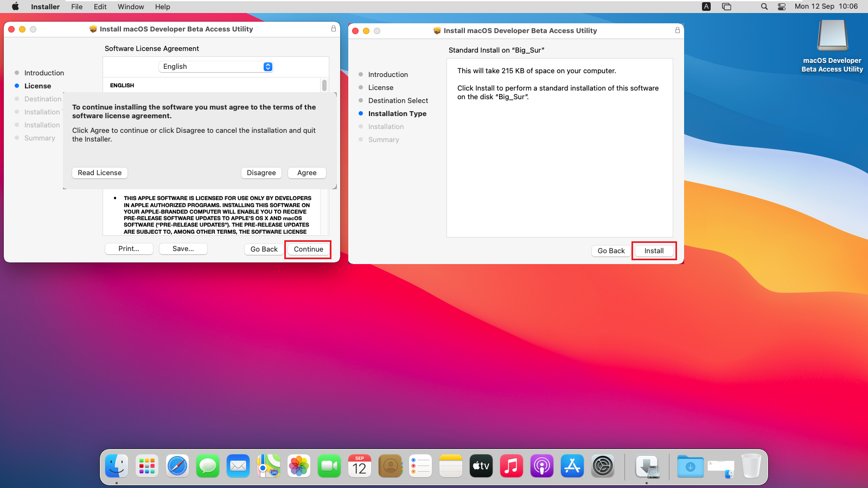
Task: Click the Install button
Action: coord(654,251)
